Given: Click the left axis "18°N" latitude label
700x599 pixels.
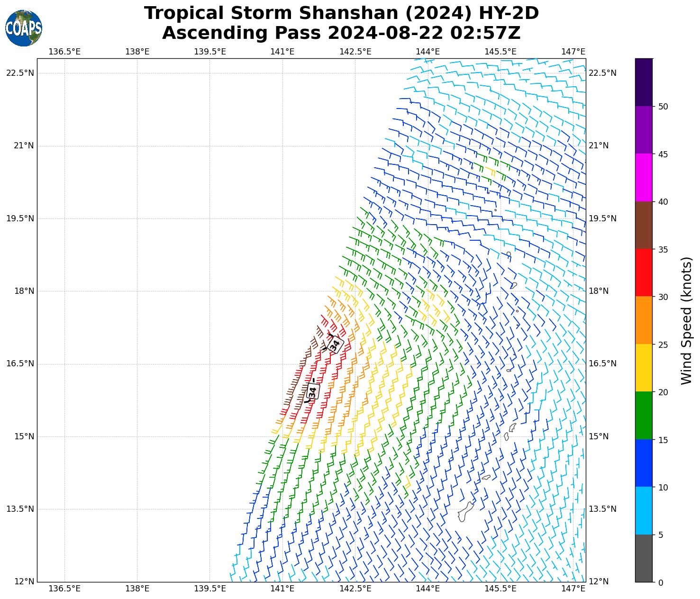Looking at the screenshot, I should 23,291.
